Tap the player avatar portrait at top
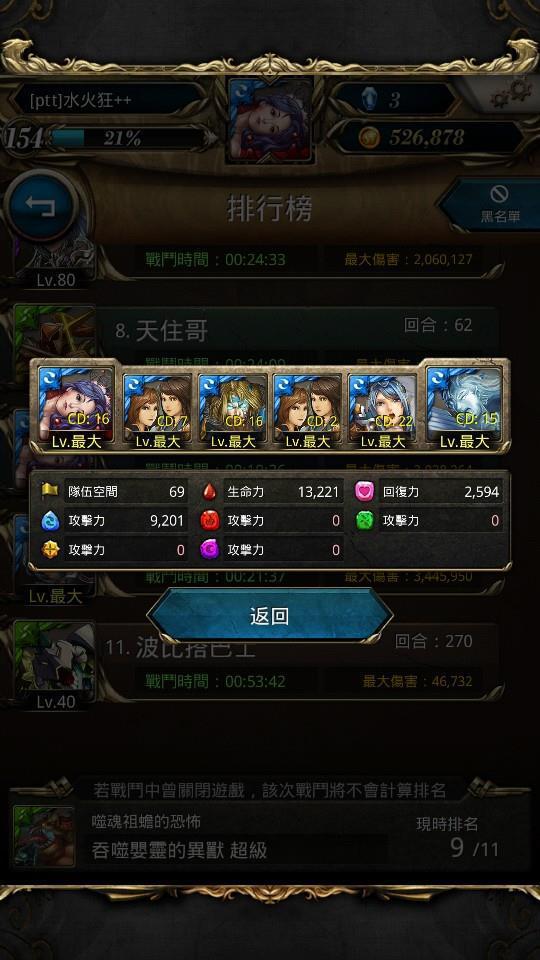The width and height of the screenshot is (540, 960). 271,121
